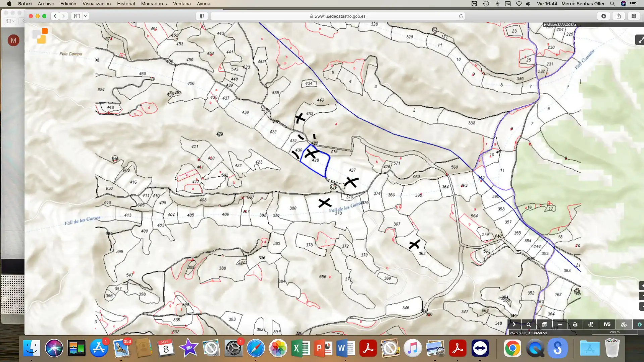This screenshot has height=362, width=644.
Task: Launch Excel from the Dock
Action: click(301, 348)
